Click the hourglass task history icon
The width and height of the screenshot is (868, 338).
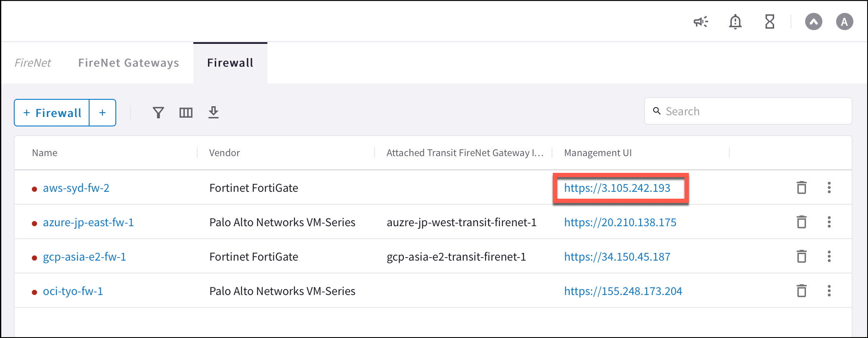coord(770,21)
